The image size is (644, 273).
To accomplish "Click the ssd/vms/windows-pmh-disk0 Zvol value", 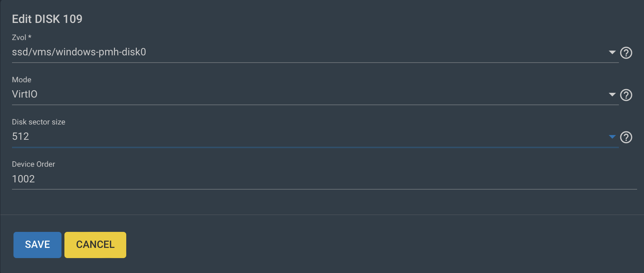I will click(x=79, y=52).
